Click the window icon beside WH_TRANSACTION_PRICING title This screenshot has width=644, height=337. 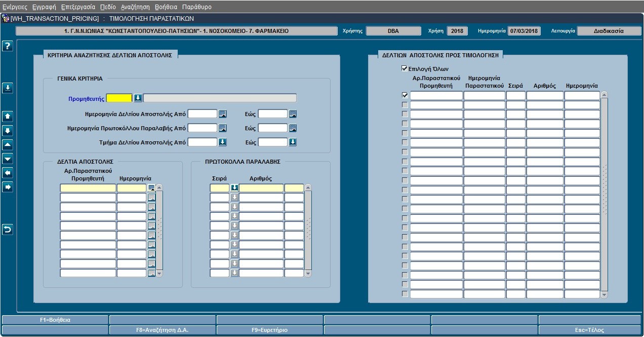tap(6, 19)
